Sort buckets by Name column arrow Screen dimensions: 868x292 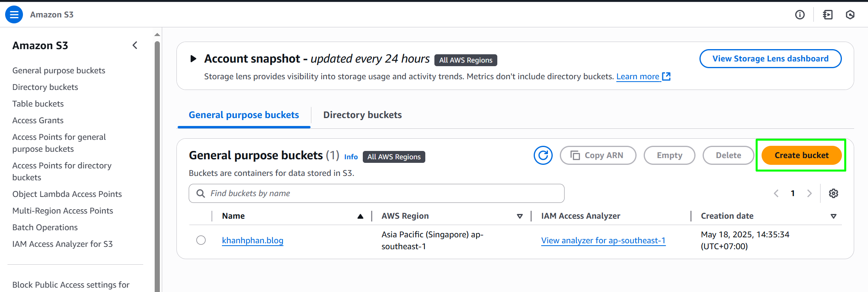point(360,216)
